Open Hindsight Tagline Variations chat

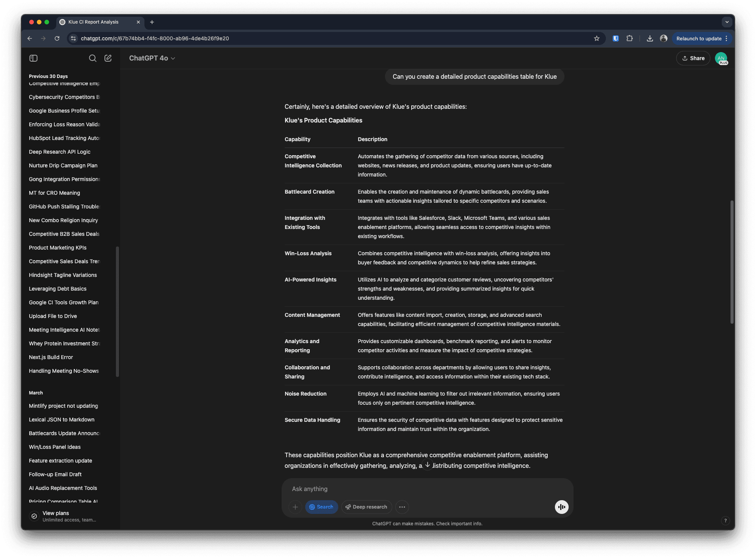pos(63,275)
